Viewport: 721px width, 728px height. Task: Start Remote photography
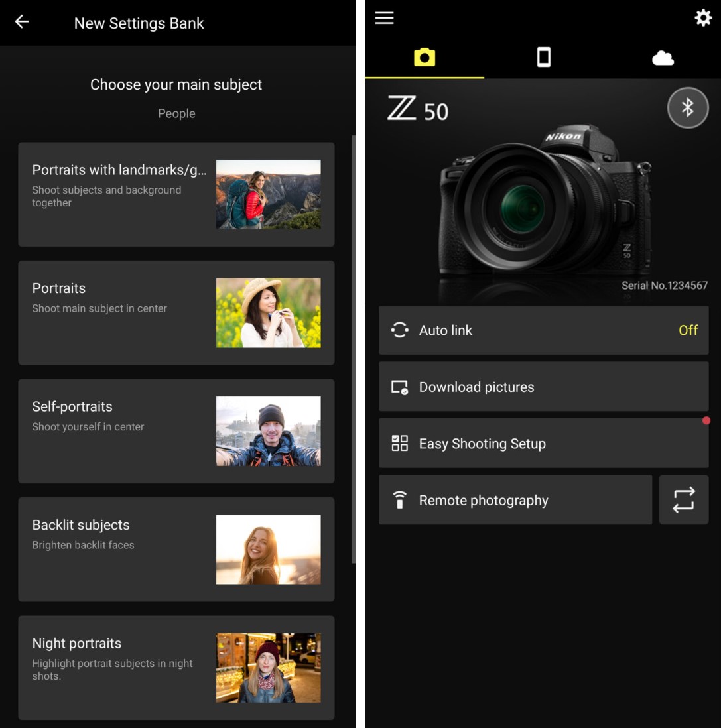515,500
